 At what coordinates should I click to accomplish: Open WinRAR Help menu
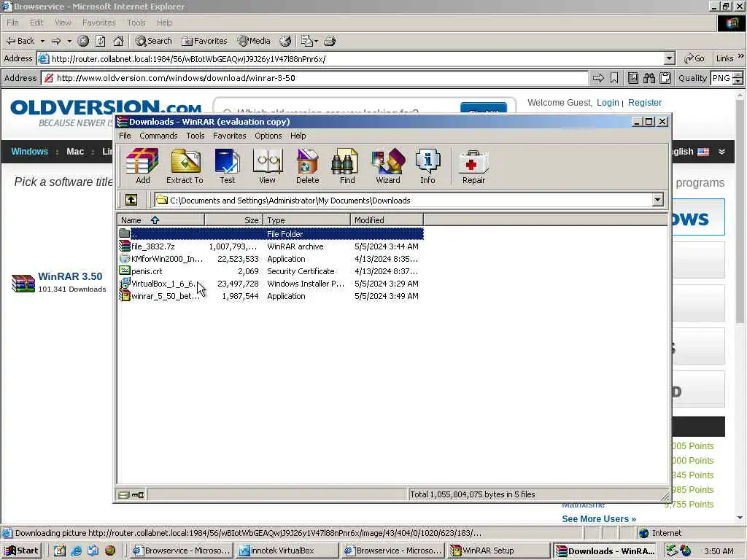pos(298,136)
